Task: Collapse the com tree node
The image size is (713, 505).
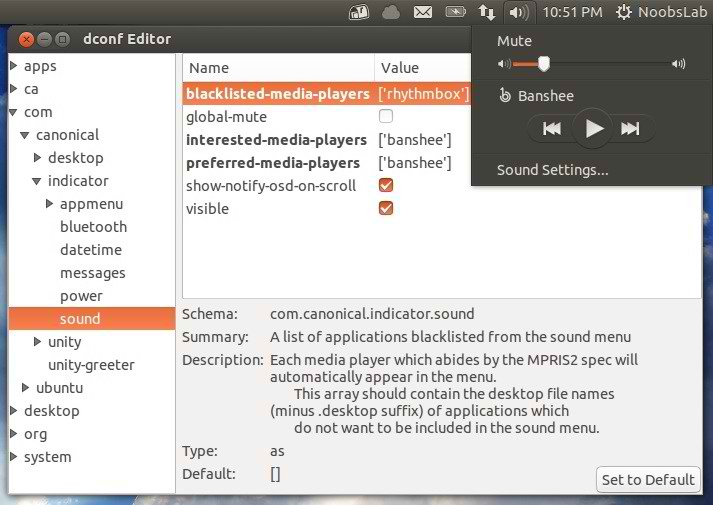Action: [x=14, y=112]
